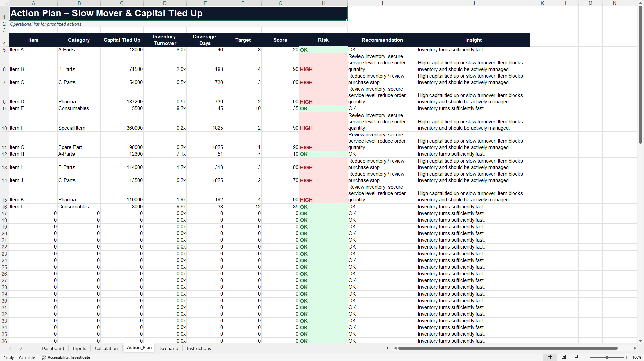Switch to Normal view icon
Screen dimensions: 644x361
tap(550, 357)
